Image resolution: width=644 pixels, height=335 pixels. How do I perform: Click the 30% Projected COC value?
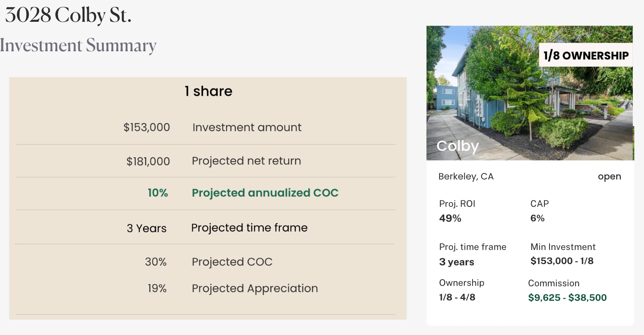(156, 262)
